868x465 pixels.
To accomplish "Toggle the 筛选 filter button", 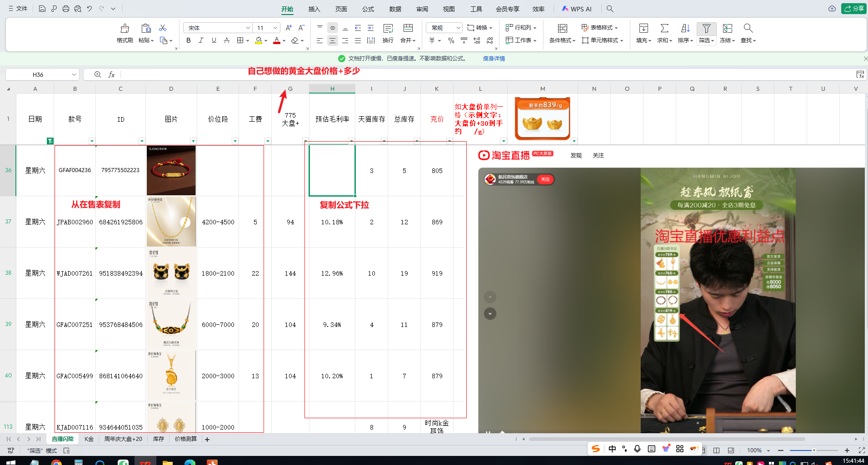I will (x=706, y=29).
